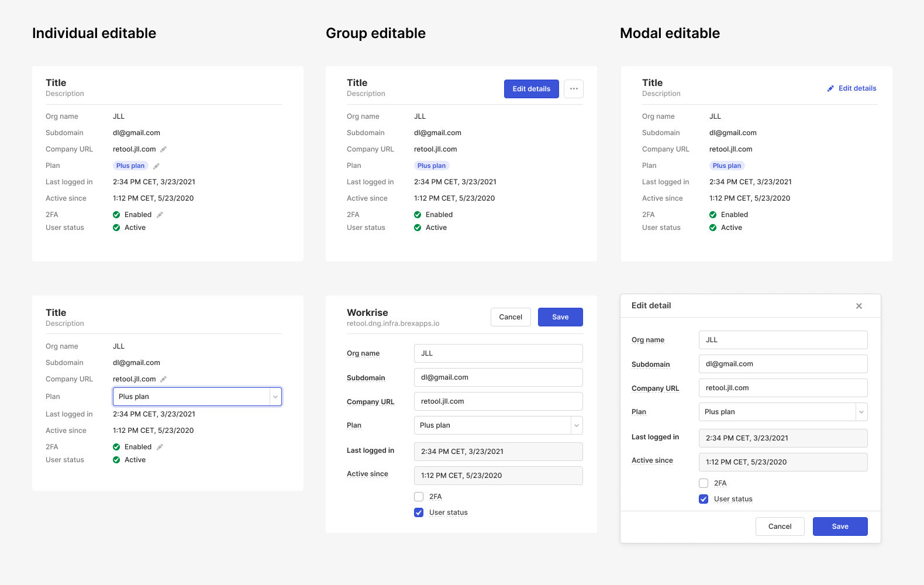Click the pencil icon next to Plus plan badge
The image size is (924, 585).
pyautogui.click(x=157, y=166)
